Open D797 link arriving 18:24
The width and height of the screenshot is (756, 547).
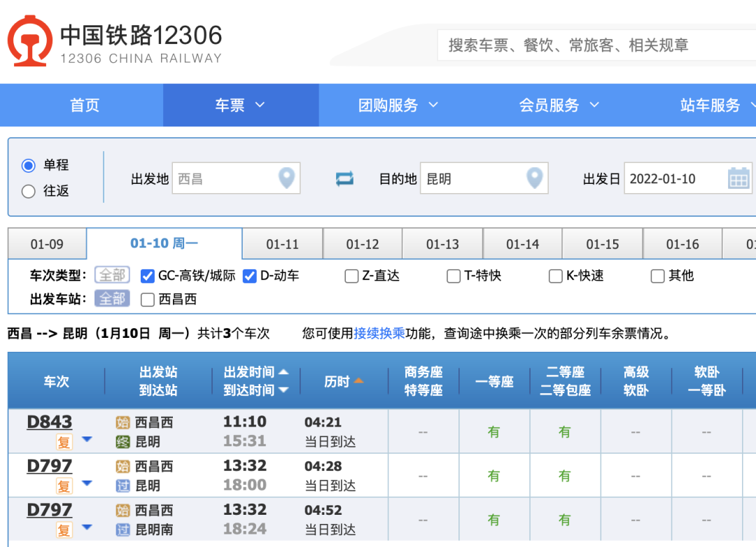point(49,509)
